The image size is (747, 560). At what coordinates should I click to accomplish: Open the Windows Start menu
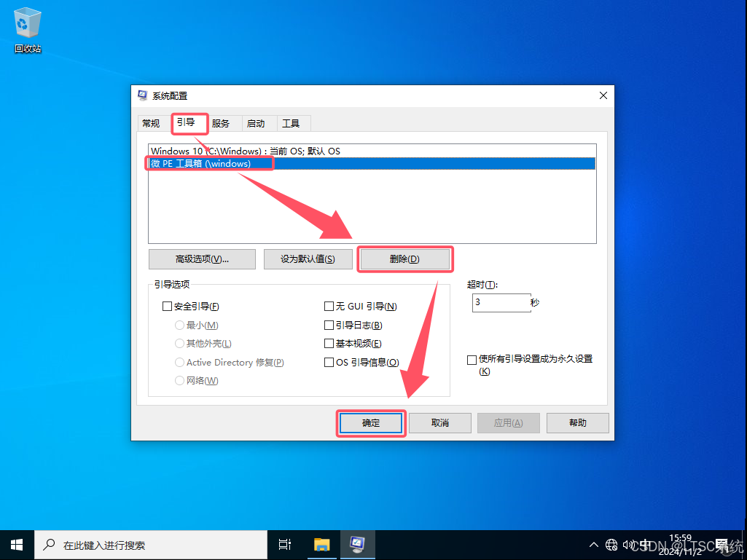(17, 545)
